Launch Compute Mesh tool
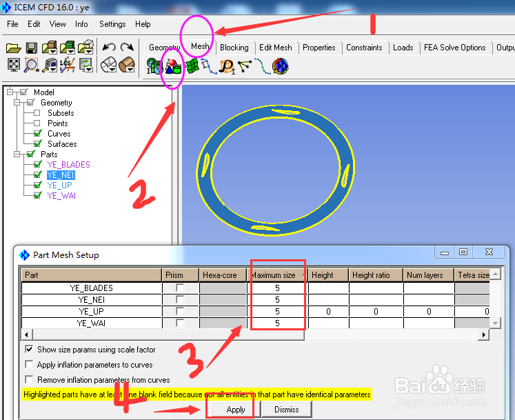This screenshot has width=515, height=420. pyautogui.click(x=280, y=66)
